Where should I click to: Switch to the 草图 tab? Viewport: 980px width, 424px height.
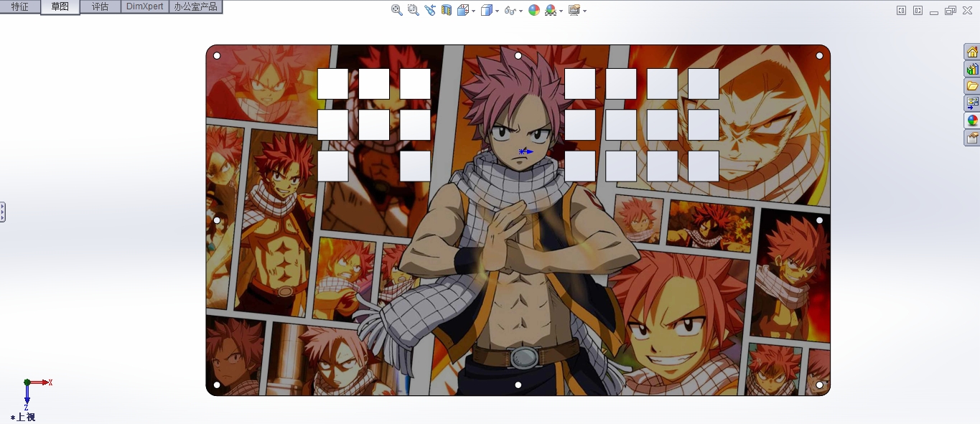[x=60, y=6]
